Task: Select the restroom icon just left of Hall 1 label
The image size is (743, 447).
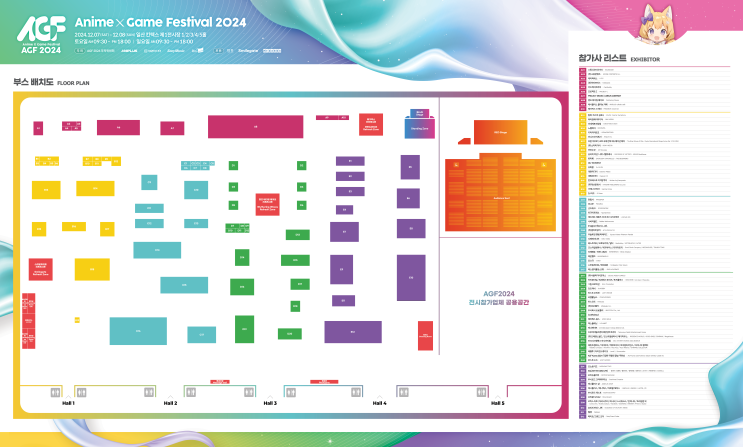Action: (55, 392)
